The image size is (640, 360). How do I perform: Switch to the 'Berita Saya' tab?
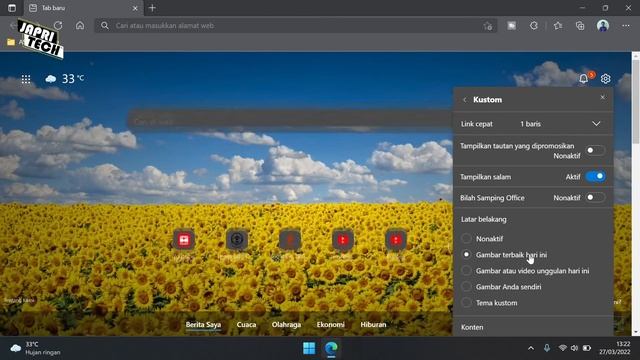(203, 324)
